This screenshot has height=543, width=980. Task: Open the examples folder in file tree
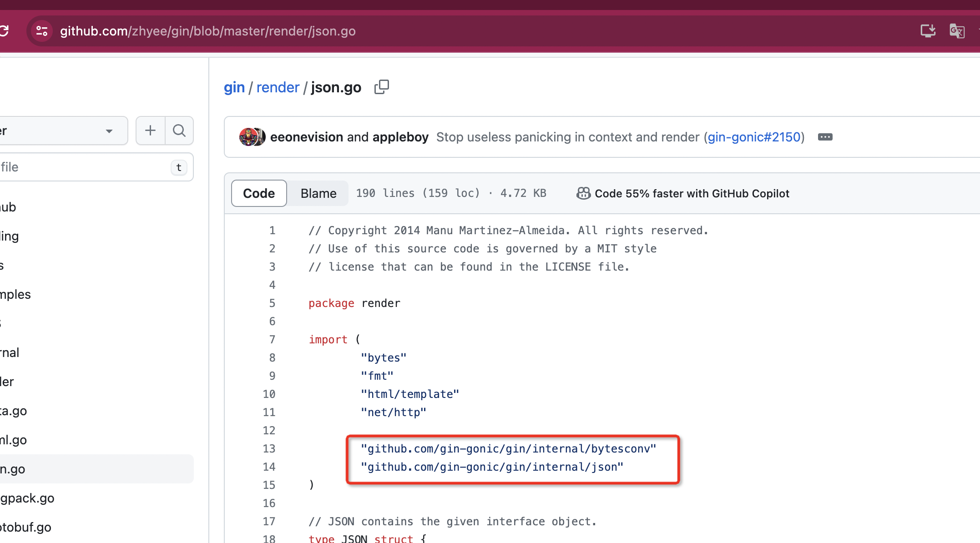coord(15,294)
